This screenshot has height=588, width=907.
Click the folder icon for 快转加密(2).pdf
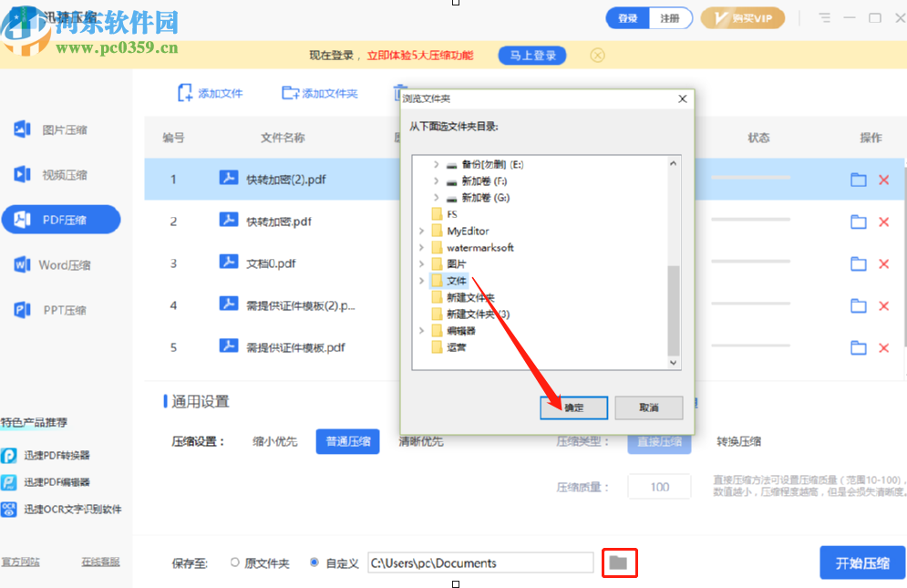tap(858, 179)
